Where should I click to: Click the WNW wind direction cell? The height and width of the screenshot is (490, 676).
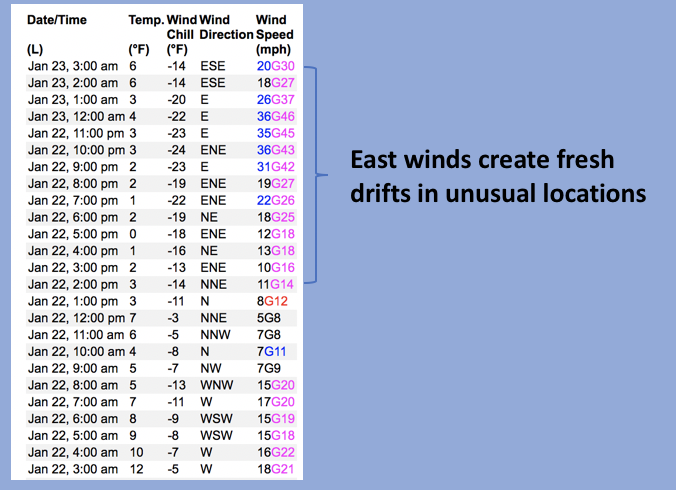click(x=215, y=385)
